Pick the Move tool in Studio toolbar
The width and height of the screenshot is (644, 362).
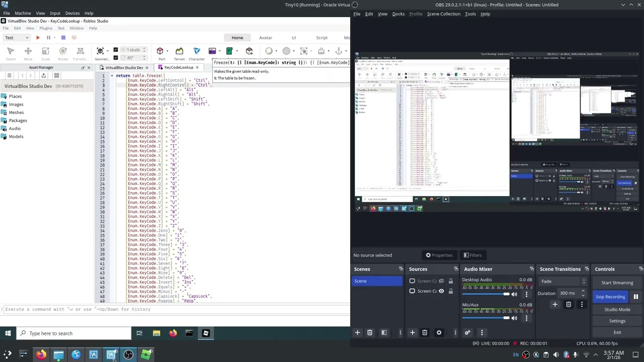[x=28, y=53]
